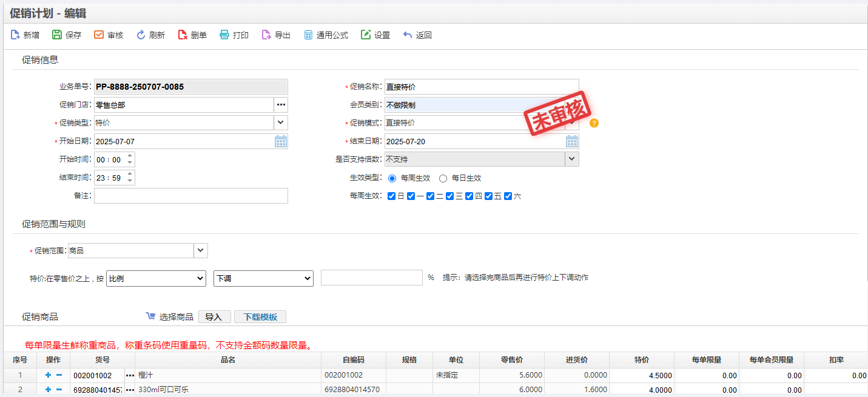Viewport: 868px width, 397px height.
Task: Open the 比例 adjustment method dropdown
Action: [156, 278]
